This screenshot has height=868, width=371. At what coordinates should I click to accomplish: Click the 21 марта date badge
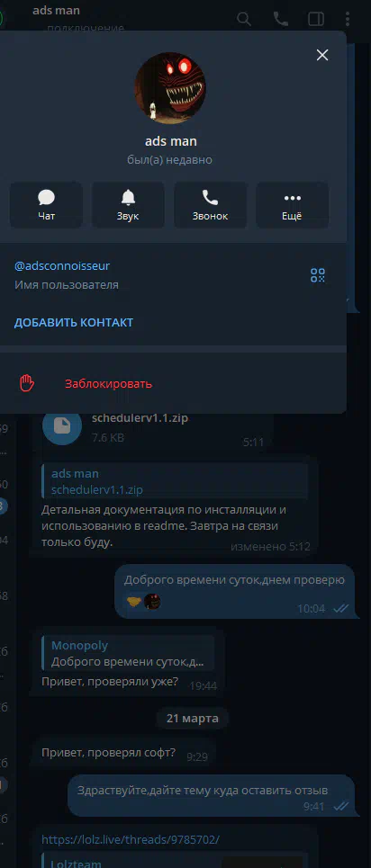(x=193, y=719)
